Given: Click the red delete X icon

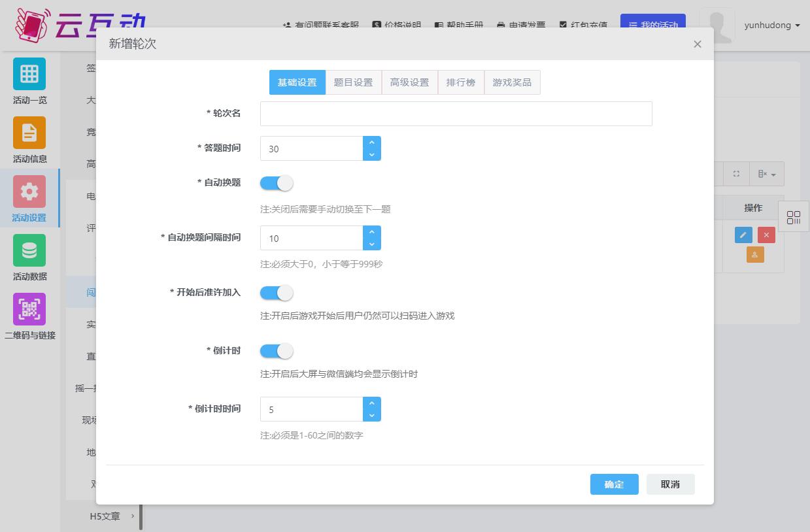Looking at the screenshot, I should tap(766, 235).
